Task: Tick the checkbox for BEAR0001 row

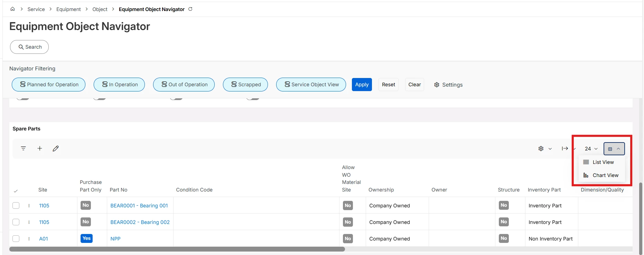Action: (x=16, y=206)
